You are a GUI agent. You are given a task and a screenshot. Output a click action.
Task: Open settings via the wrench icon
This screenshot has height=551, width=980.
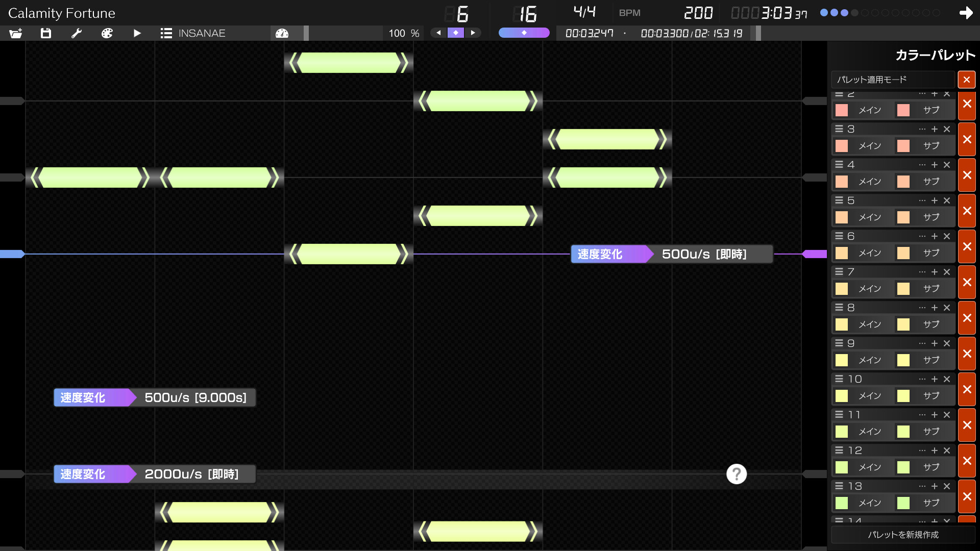click(76, 33)
